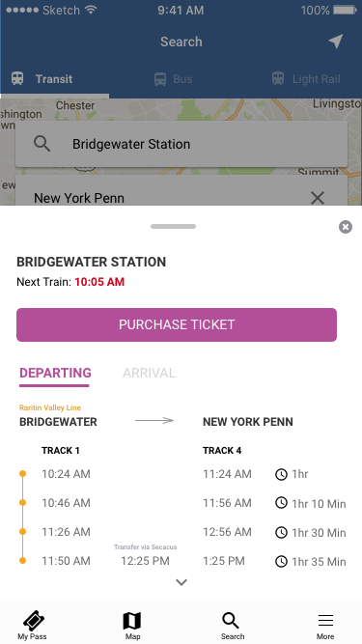Open the More hamburger menu
This screenshot has width=362, height=644.
(x=325, y=621)
